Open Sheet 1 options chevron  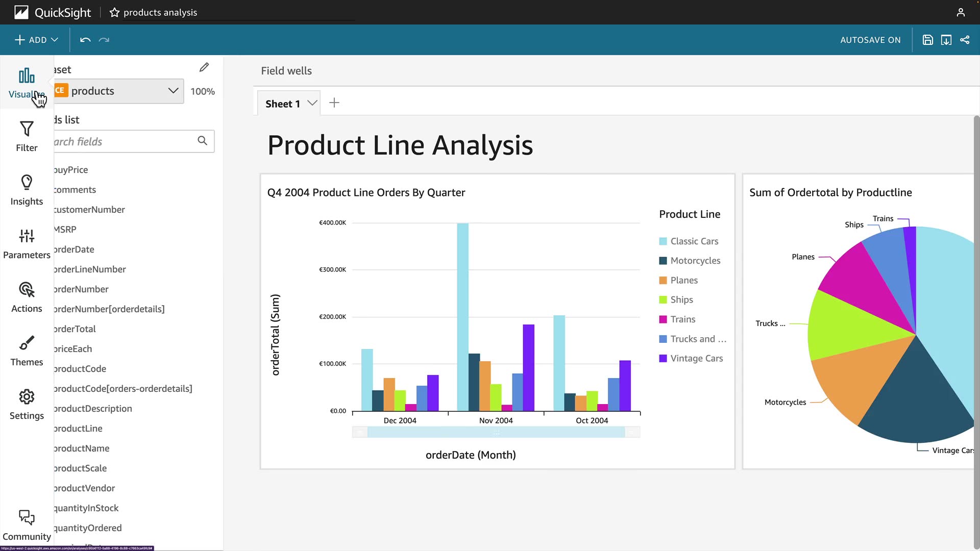point(312,103)
